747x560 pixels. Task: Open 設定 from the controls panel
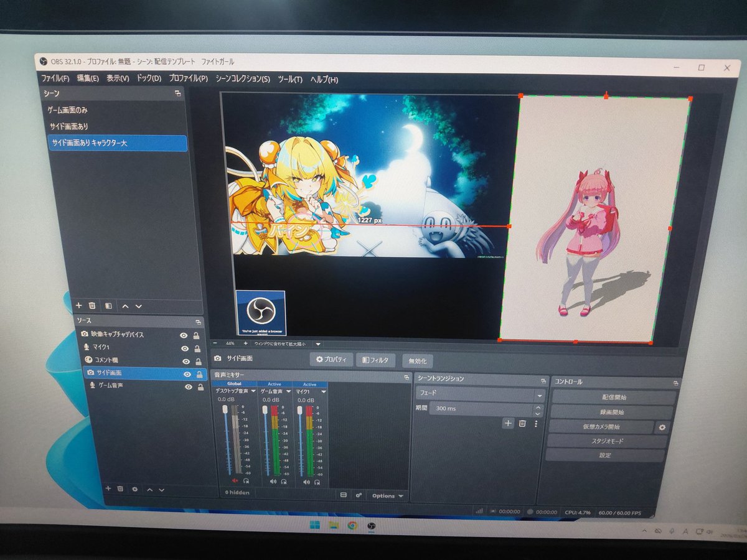coord(605,455)
